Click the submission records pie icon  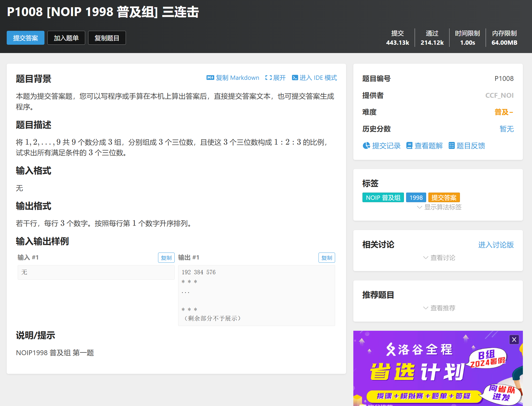tap(366, 145)
